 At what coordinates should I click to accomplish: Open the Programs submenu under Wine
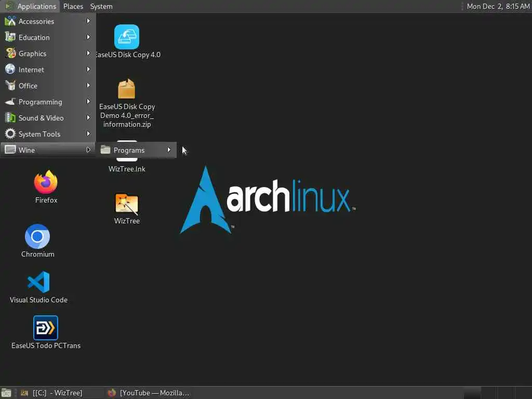pos(137,150)
